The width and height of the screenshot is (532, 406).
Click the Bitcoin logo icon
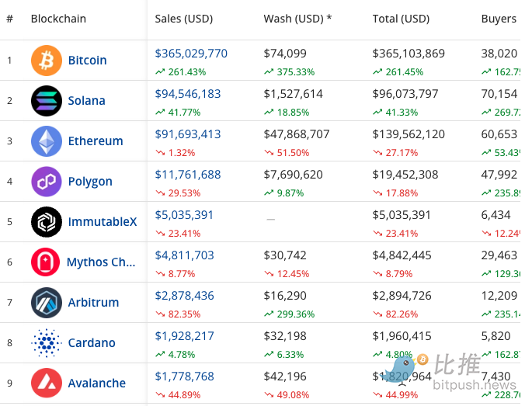(x=46, y=61)
